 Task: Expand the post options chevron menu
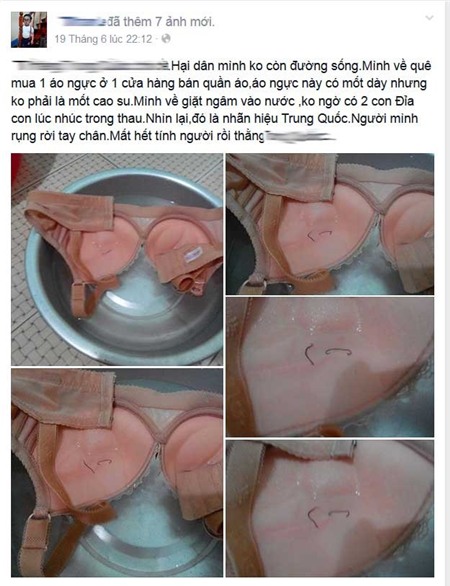coord(429,17)
